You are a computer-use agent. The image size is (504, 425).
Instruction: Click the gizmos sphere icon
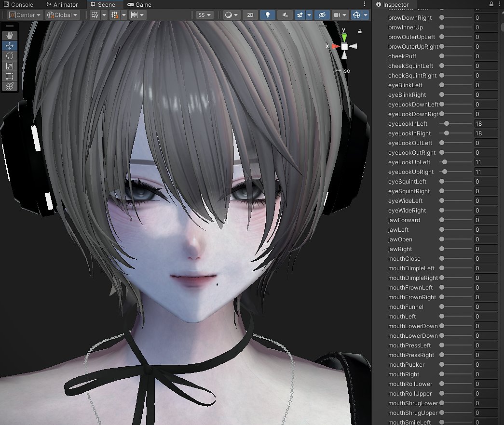(356, 15)
